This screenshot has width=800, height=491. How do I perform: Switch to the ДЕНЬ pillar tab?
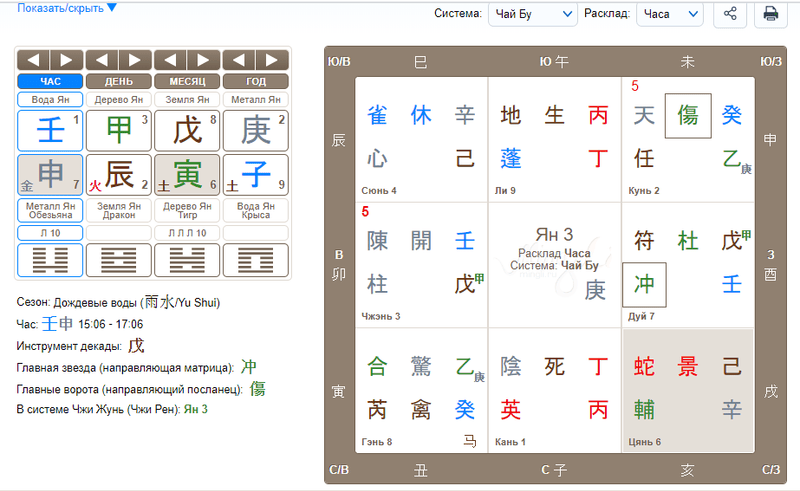[x=119, y=80]
